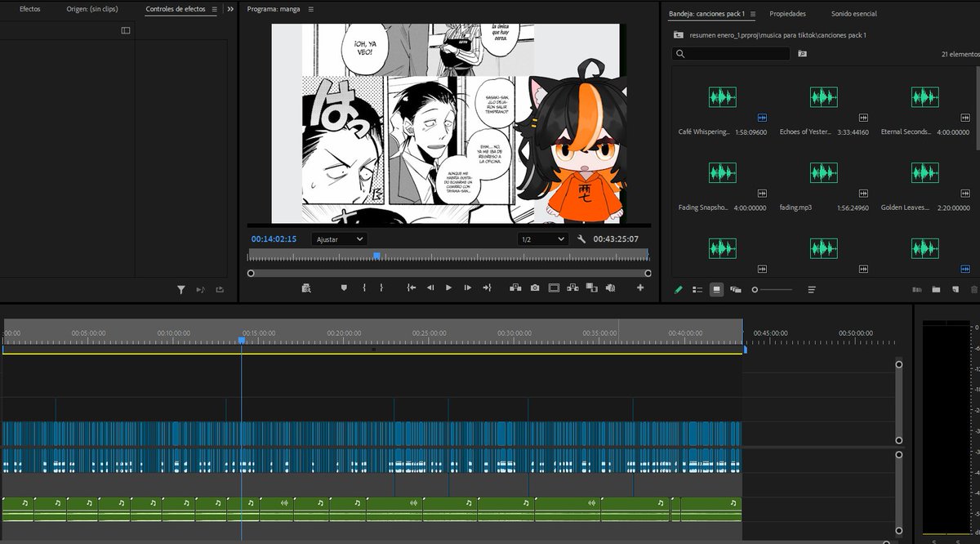The height and width of the screenshot is (544, 980).
Task: Click automate to sequence icon
Action: click(x=916, y=289)
